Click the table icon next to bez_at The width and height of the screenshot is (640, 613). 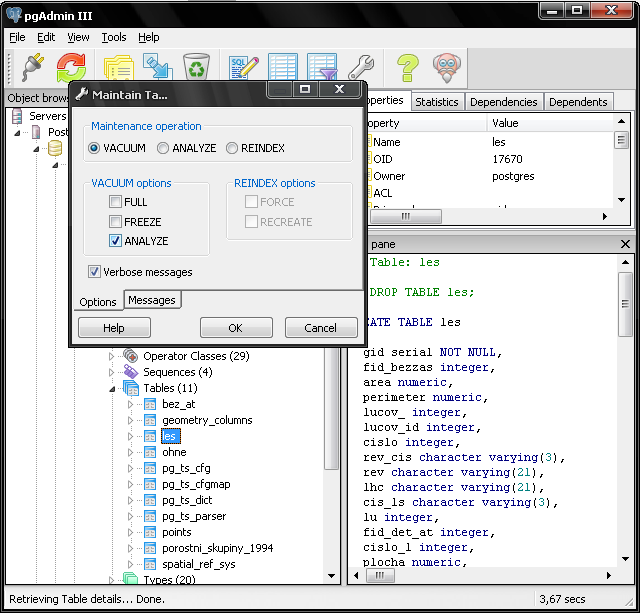[150, 404]
